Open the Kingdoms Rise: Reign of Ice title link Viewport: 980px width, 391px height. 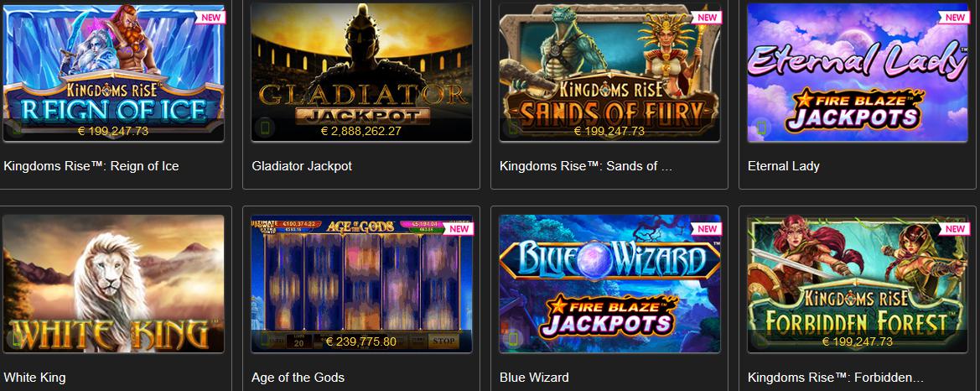tap(91, 166)
